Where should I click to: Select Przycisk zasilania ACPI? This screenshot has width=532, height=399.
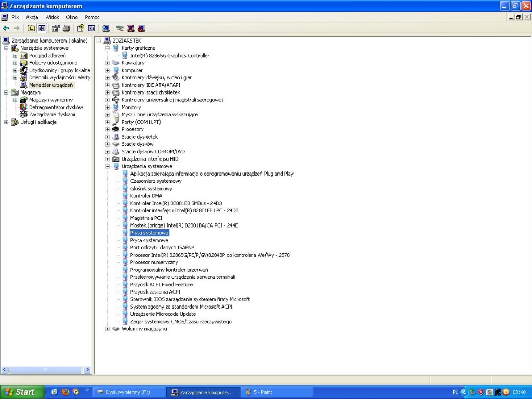pos(155,292)
